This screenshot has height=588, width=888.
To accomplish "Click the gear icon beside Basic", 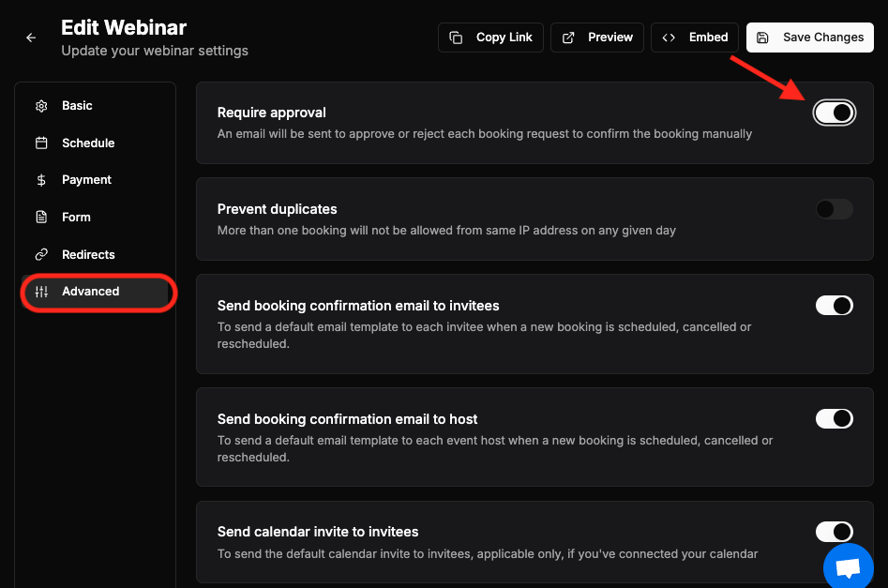I will pyautogui.click(x=41, y=106).
